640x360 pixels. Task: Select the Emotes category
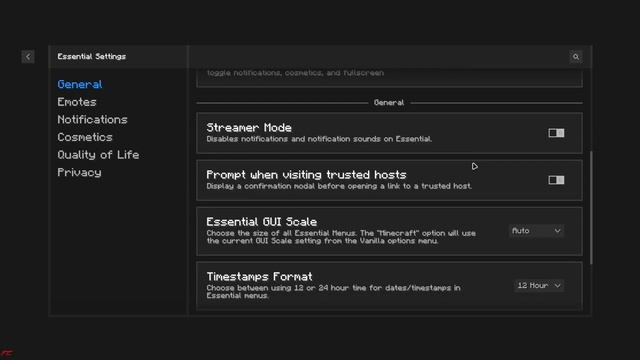click(77, 102)
